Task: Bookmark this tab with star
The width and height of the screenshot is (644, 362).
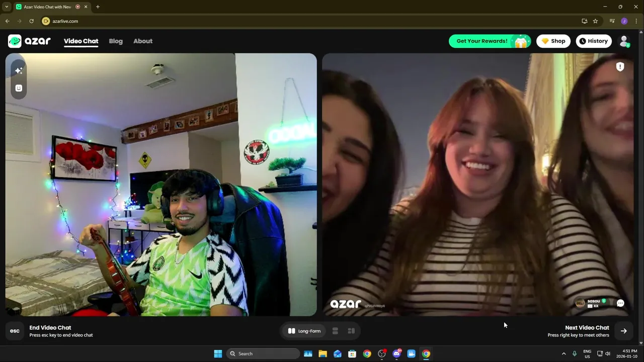Action: point(595,21)
